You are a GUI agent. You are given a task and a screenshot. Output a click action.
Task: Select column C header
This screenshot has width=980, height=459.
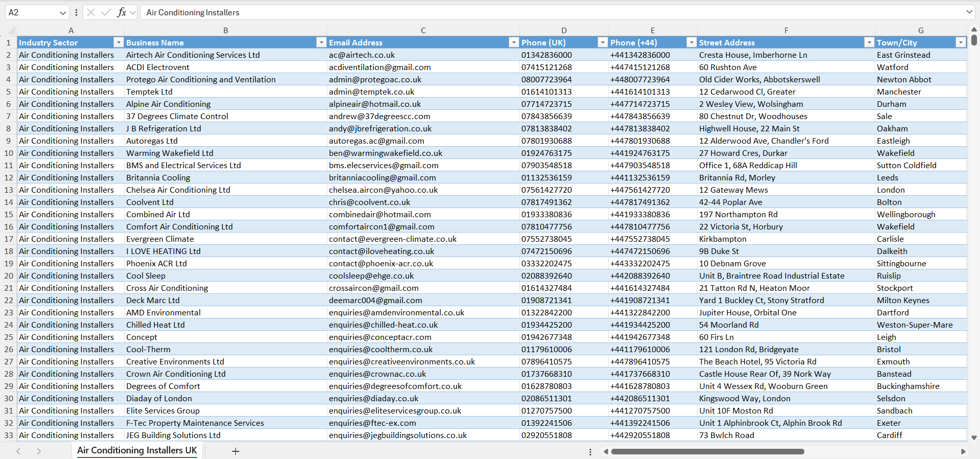pyautogui.click(x=423, y=31)
